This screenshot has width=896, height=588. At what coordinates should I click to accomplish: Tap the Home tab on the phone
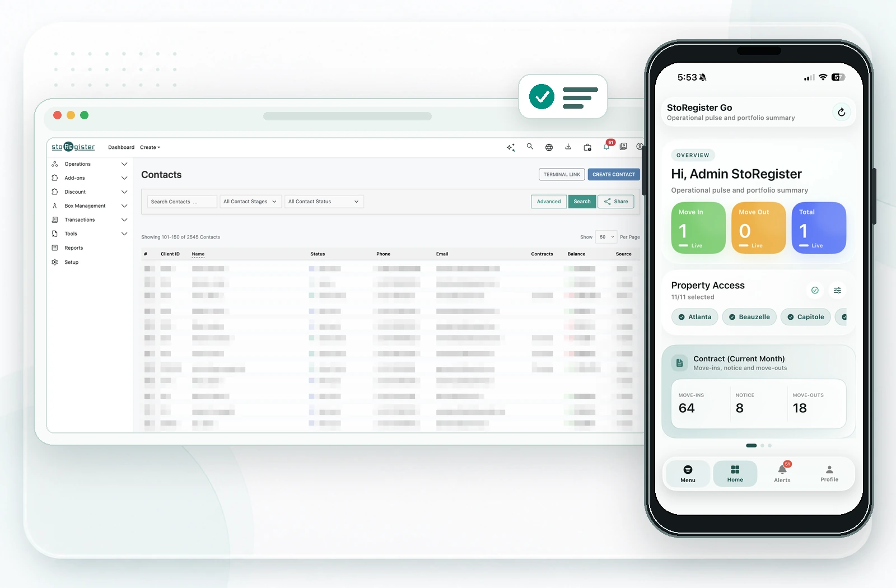click(735, 474)
